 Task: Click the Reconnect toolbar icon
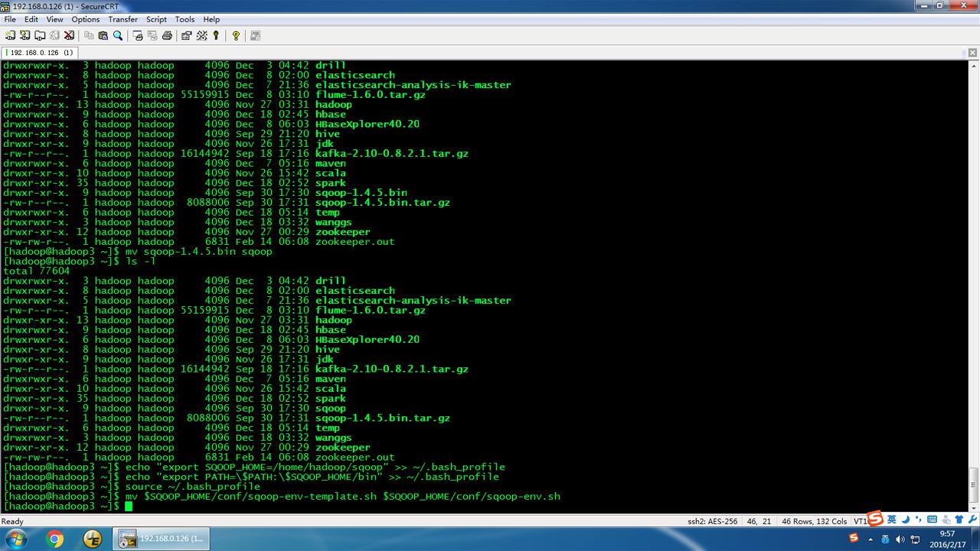[54, 35]
